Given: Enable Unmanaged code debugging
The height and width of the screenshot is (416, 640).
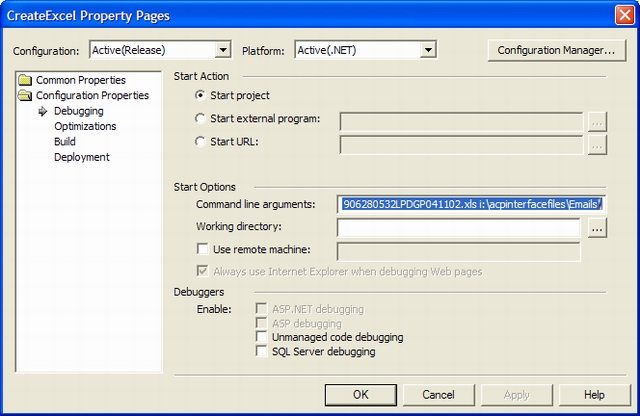Looking at the screenshot, I should [x=261, y=337].
